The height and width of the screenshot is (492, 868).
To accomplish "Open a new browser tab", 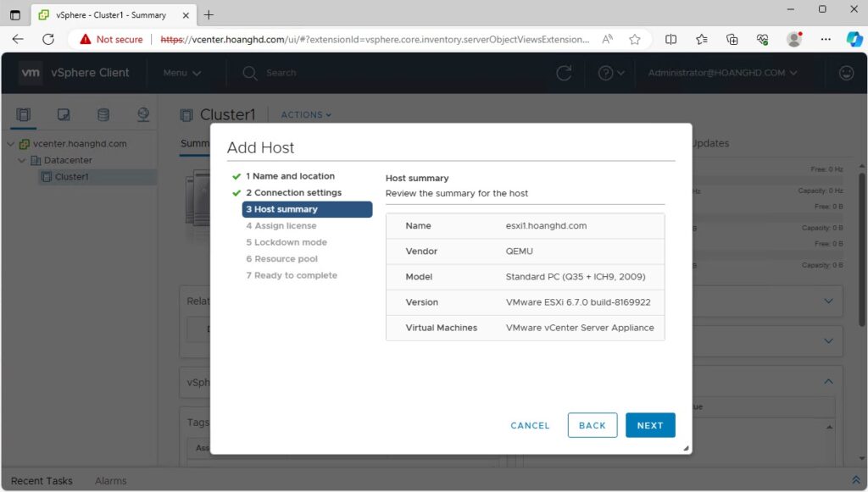I will tap(209, 15).
